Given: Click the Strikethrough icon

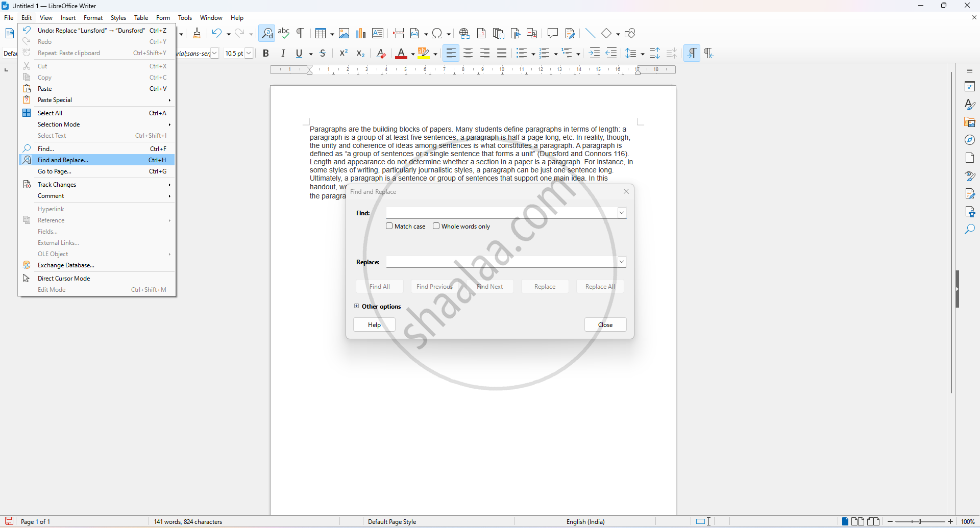Looking at the screenshot, I should tap(323, 53).
